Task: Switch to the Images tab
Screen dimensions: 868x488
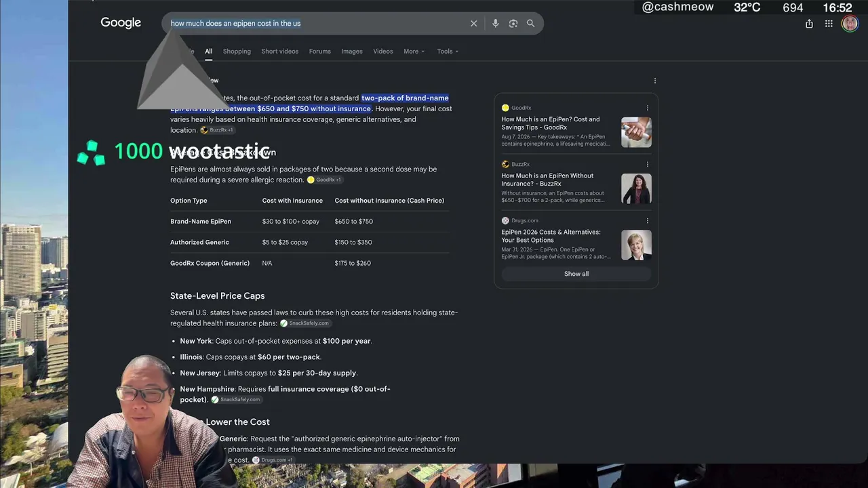Action: pos(352,52)
